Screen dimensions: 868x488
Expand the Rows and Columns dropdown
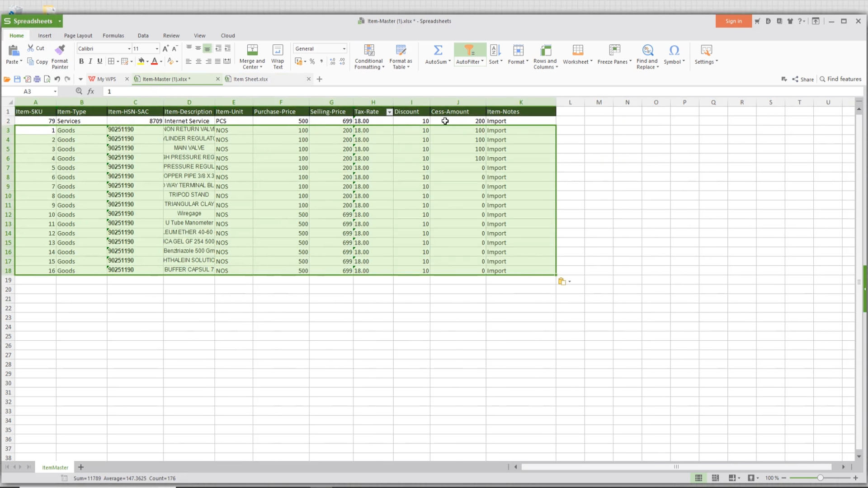[546, 64]
